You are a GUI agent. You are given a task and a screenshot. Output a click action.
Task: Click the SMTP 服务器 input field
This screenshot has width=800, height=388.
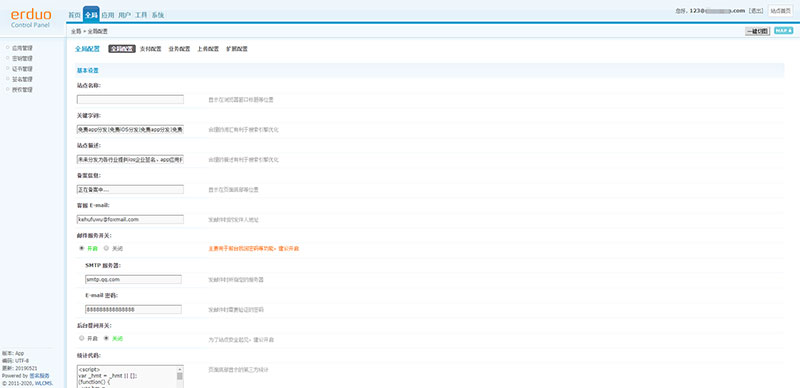pos(133,279)
